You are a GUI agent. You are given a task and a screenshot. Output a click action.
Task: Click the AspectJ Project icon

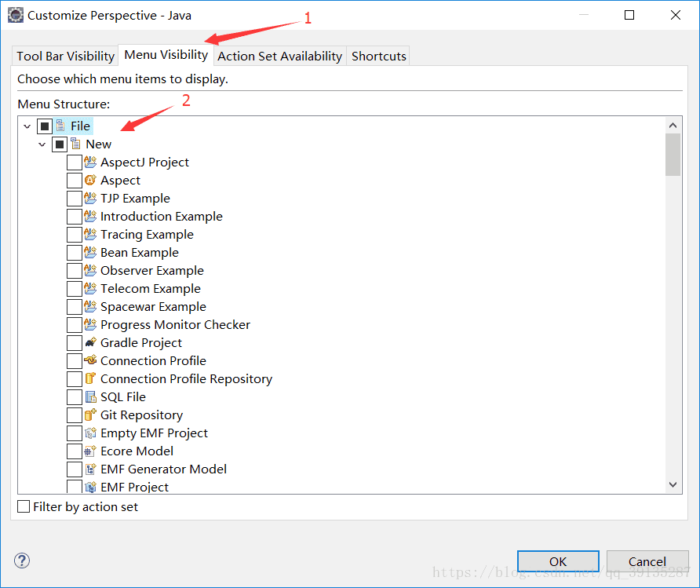pyautogui.click(x=90, y=162)
